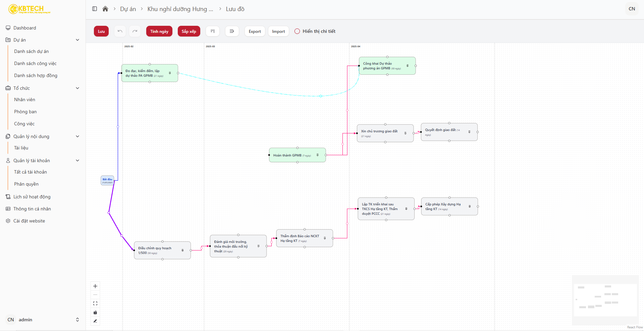Click the React Flow minimap
The width and height of the screenshot is (644, 331).
pyautogui.click(x=605, y=300)
